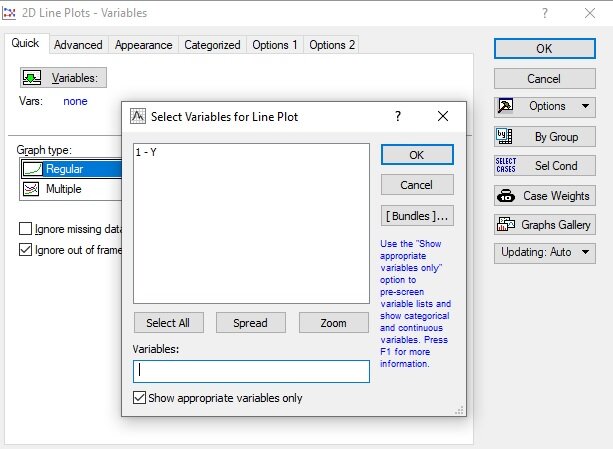
Task: Click the Variables text input field
Action: click(x=251, y=371)
